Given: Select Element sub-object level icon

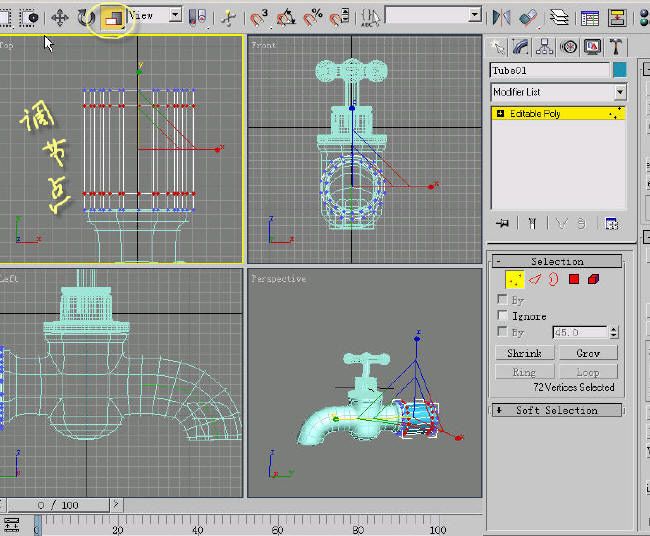Looking at the screenshot, I should tap(594, 279).
